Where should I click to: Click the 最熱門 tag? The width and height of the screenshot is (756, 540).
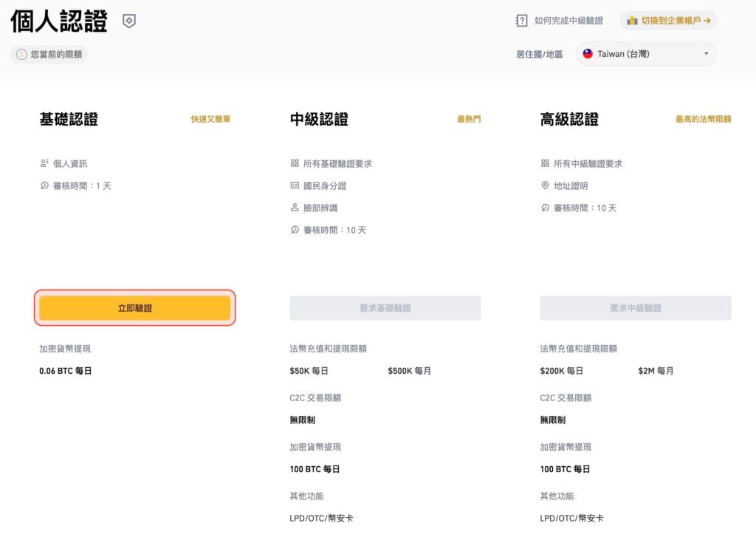click(469, 119)
